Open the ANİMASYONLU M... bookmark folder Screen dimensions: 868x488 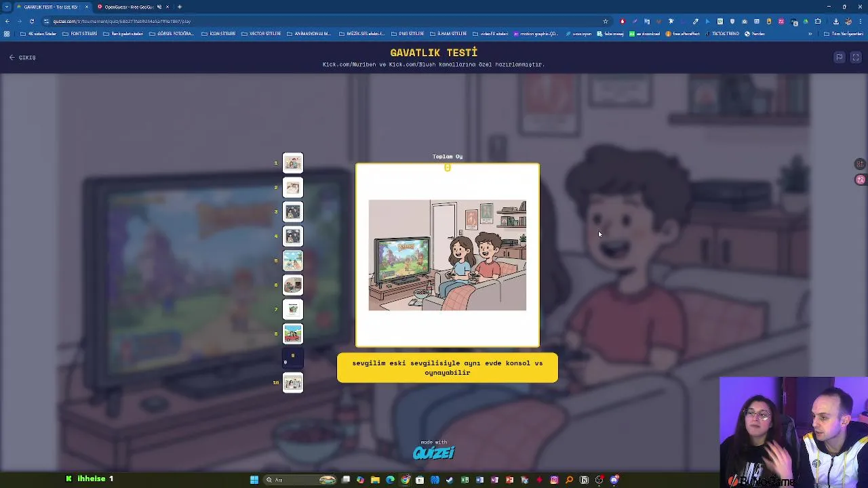tap(309, 33)
